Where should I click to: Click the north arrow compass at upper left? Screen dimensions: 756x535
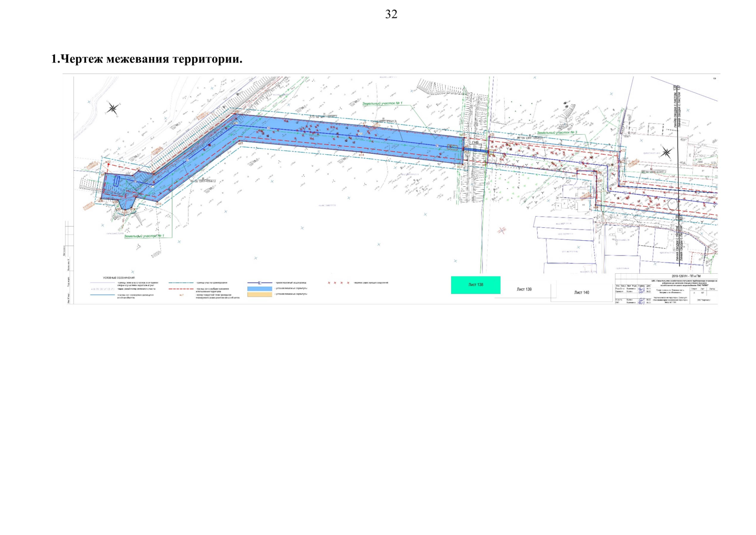[x=113, y=108]
